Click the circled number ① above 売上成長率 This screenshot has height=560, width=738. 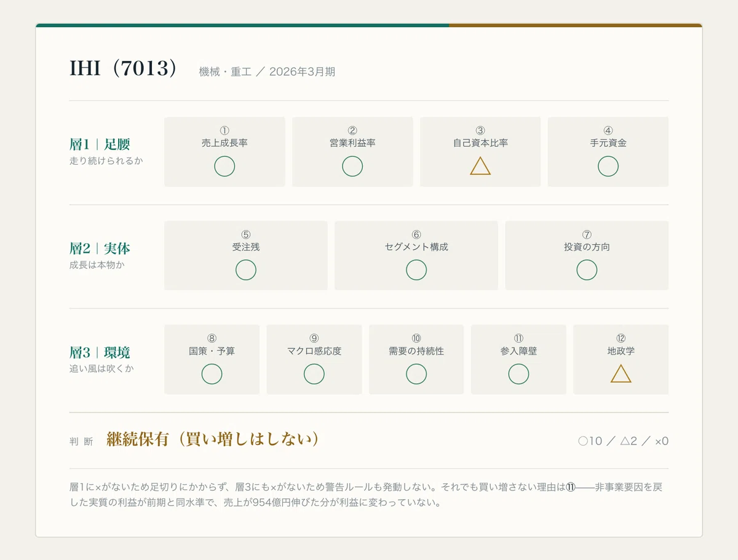coord(224,130)
